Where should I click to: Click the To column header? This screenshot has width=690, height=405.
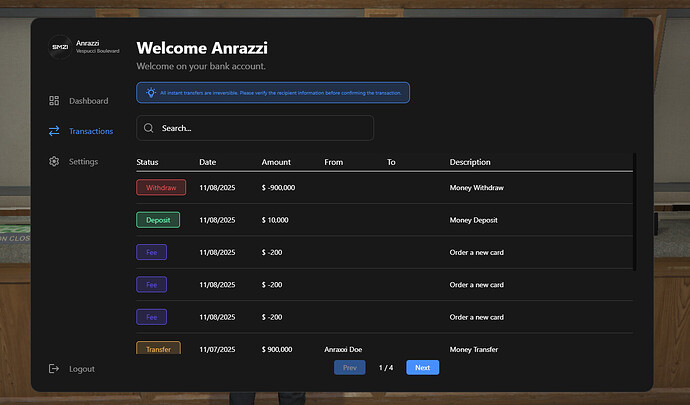coord(391,162)
